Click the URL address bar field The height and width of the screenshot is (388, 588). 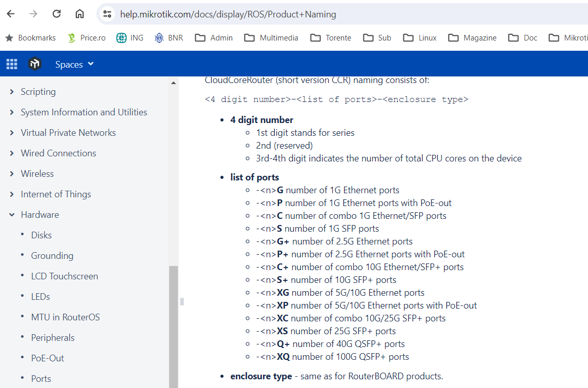click(308, 14)
